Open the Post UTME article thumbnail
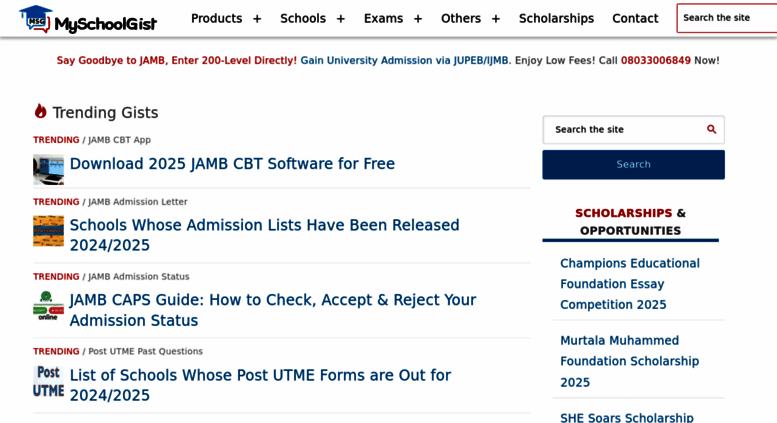The width and height of the screenshot is (777, 423). click(x=48, y=381)
